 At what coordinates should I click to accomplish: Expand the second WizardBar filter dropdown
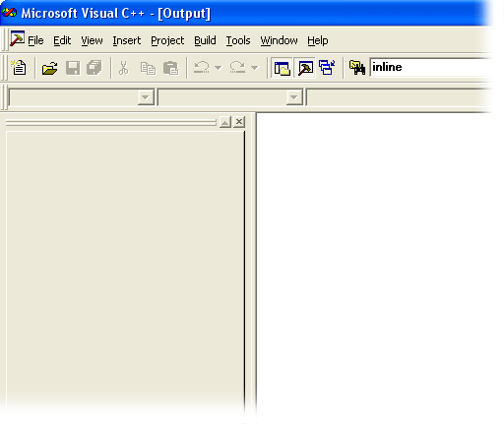tap(294, 97)
